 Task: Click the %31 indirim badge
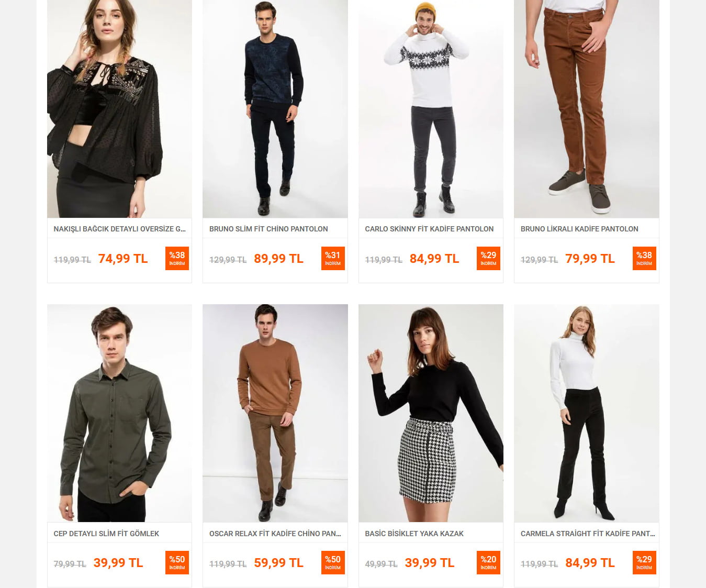333,258
